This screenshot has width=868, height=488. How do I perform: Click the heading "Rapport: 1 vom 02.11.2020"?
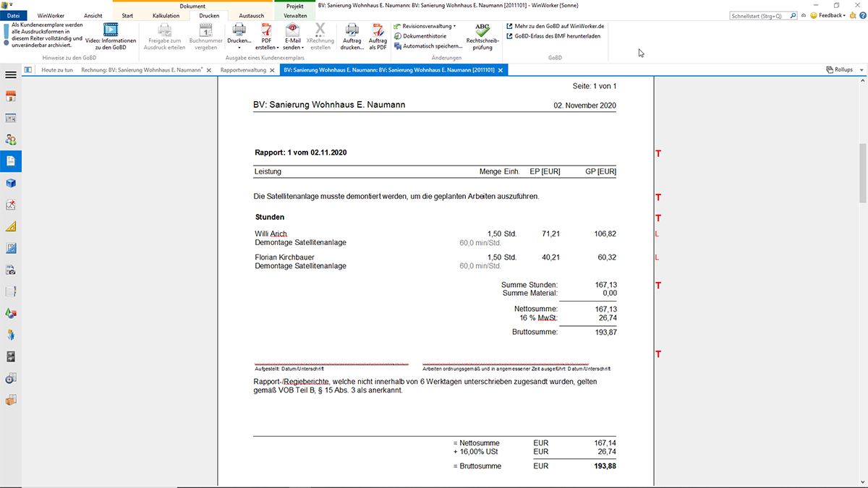301,153
